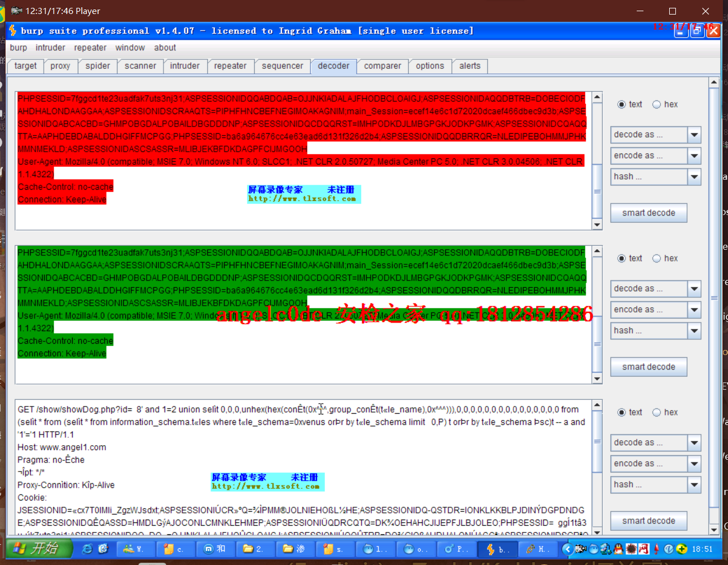The height and width of the screenshot is (565, 728).
Task: Click scroll-down arrow of first text area
Action: point(597,225)
